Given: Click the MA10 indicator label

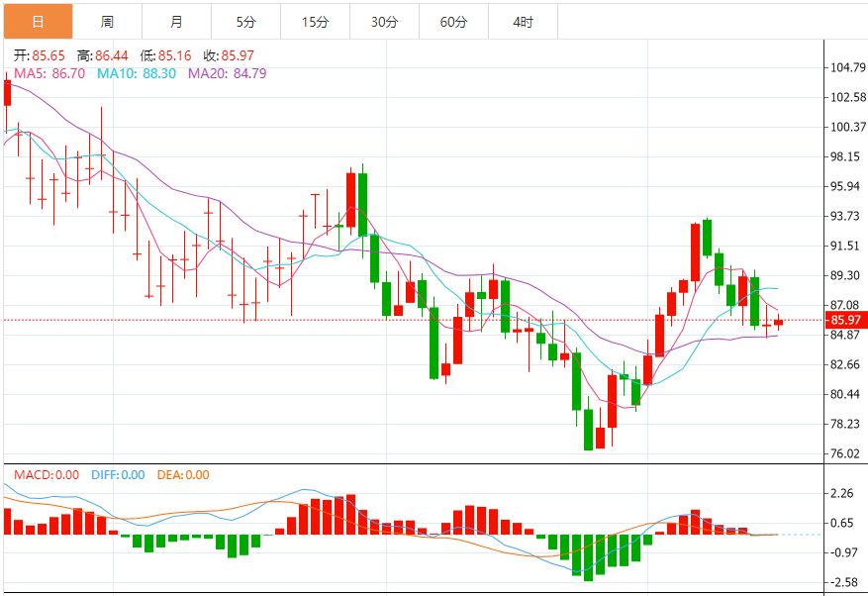Looking at the screenshot, I should [137, 73].
